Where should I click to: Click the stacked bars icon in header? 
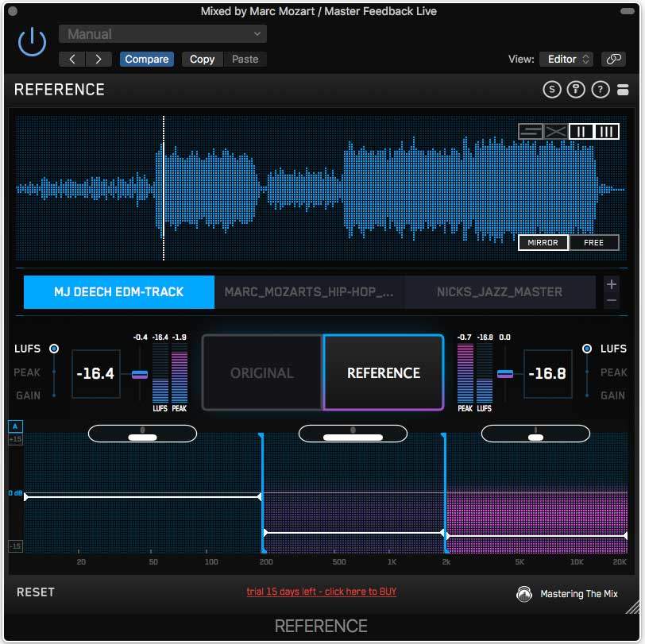[x=624, y=90]
